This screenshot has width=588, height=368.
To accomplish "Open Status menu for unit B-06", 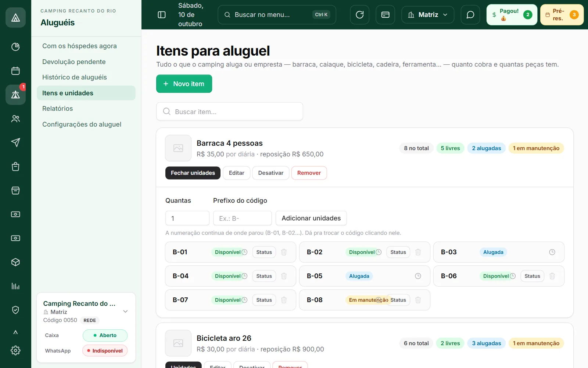I will click(532, 276).
